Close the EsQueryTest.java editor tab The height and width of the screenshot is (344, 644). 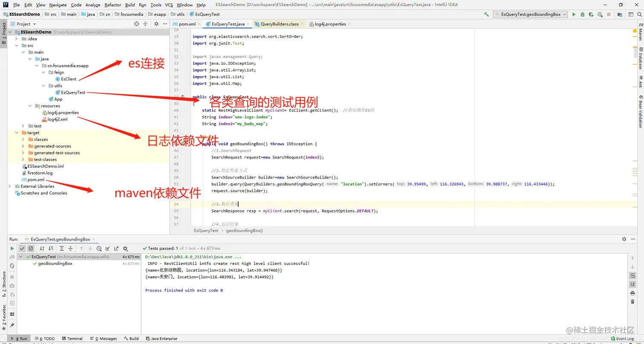(x=248, y=24)
